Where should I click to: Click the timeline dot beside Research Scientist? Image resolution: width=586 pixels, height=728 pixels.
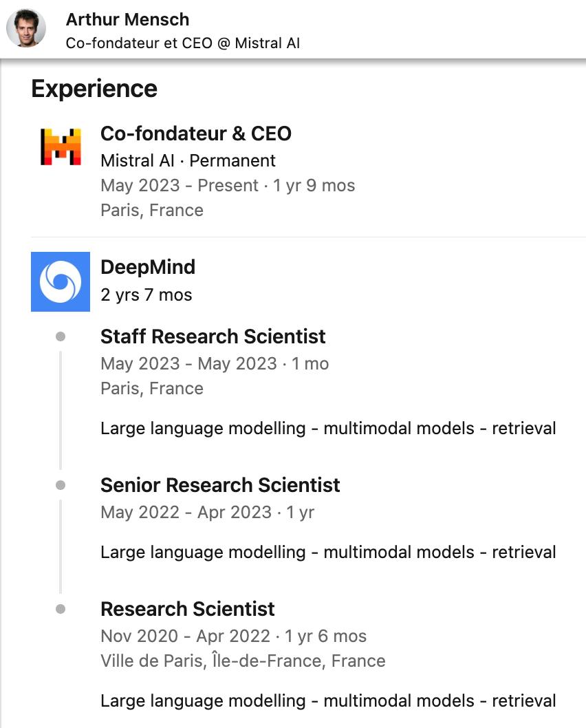pyautogui.click(x=61, y=609)
